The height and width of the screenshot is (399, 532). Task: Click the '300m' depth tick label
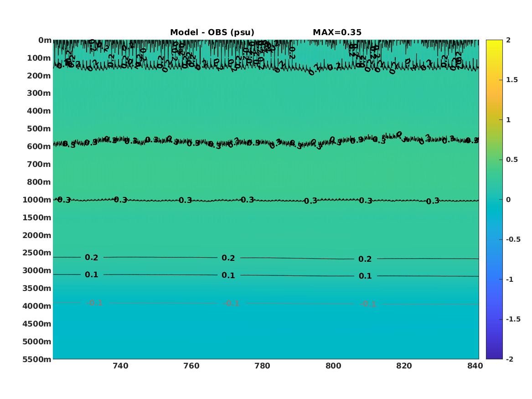pos(39,93)
